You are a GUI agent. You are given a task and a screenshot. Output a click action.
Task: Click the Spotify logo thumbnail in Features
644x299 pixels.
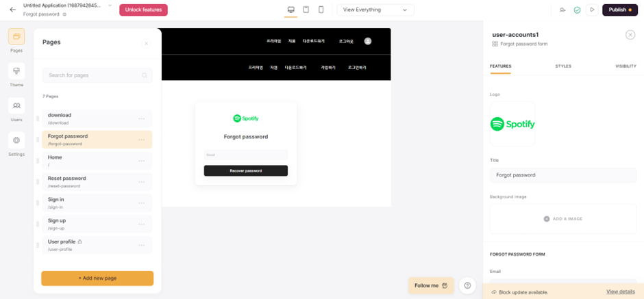(x=512, y=124)
